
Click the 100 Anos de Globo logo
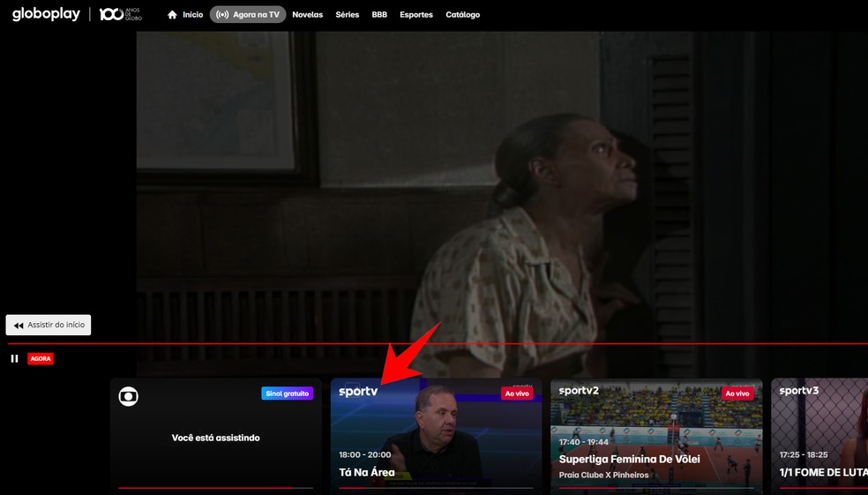pos(120,14)
